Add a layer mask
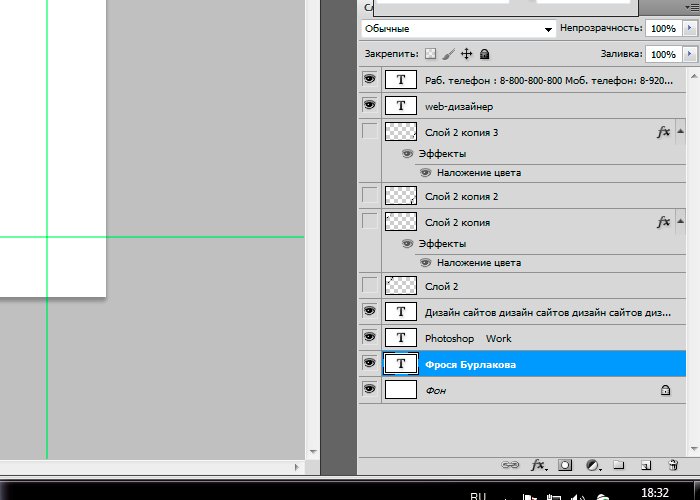The height and width of the screenshot is (500, 700). point(565,465)
